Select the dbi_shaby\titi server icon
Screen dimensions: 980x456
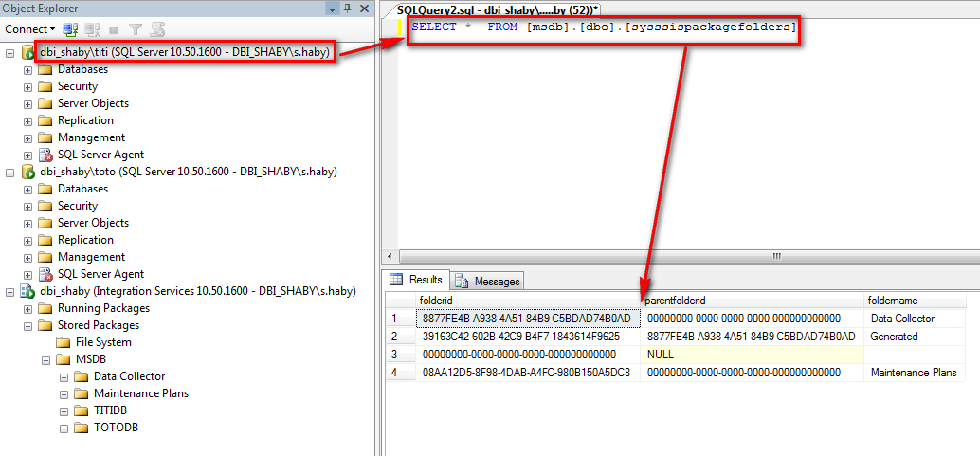(x=28, y=52)
